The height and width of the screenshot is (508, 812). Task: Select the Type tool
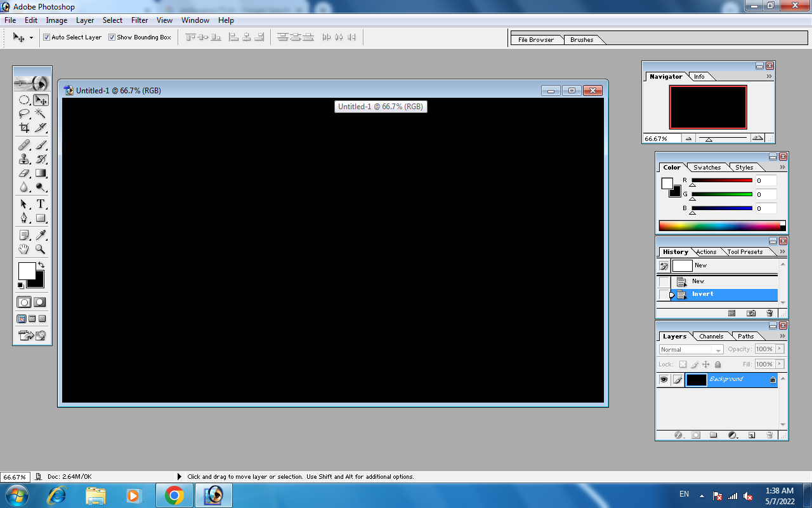[x=41, y=204]
